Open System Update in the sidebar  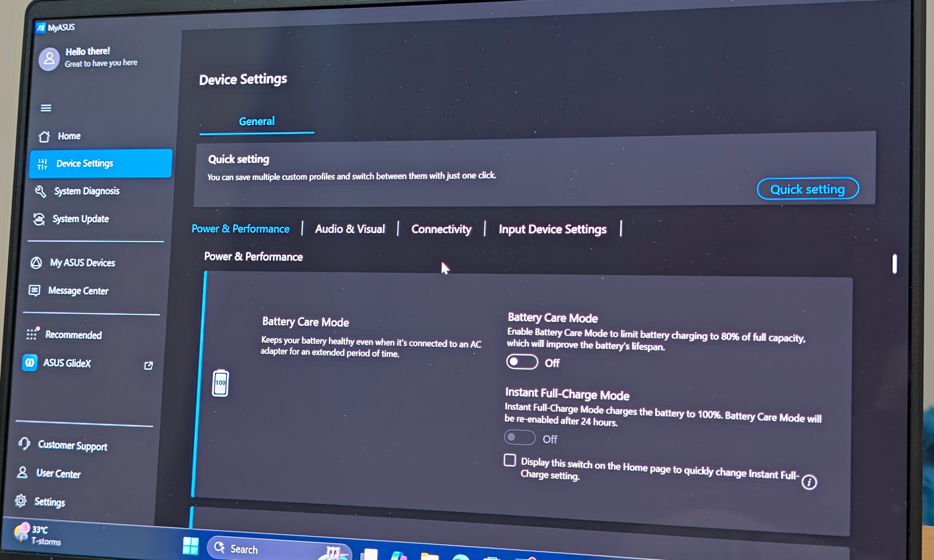pos(71,219)
